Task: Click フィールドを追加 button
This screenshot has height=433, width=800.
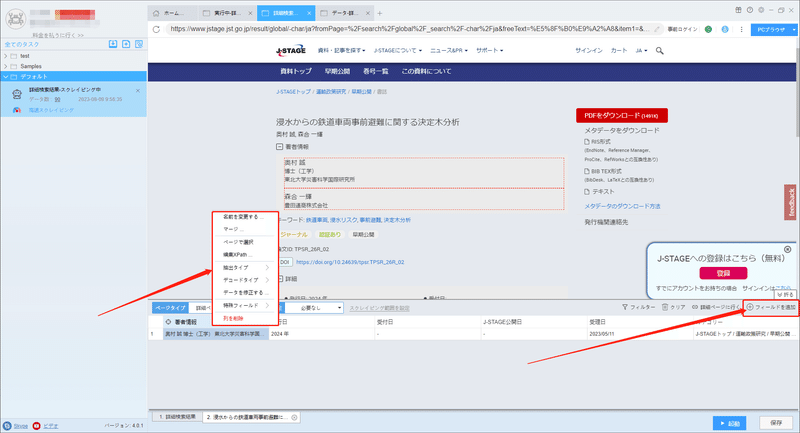Action: tap(771, 307)
